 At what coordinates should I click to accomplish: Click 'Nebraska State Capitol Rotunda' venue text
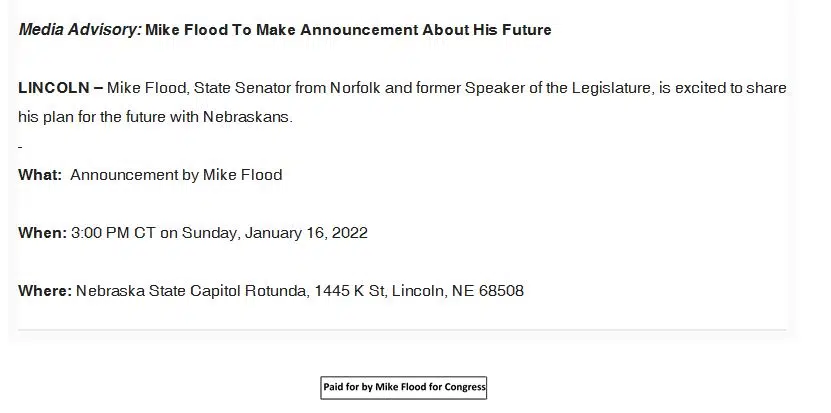pyautogui.click(x=190, y=291)
